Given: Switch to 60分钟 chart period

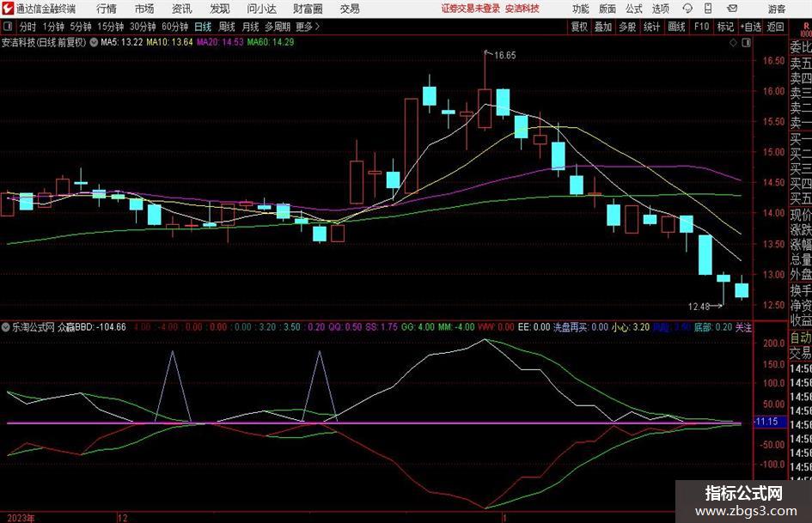Looking at the screenshot, I should pyautogui.click(x=174, y=27).
